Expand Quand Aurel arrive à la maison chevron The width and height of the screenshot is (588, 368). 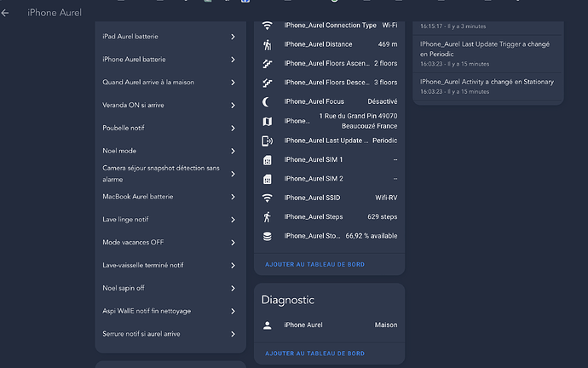[x=233, y=83]
